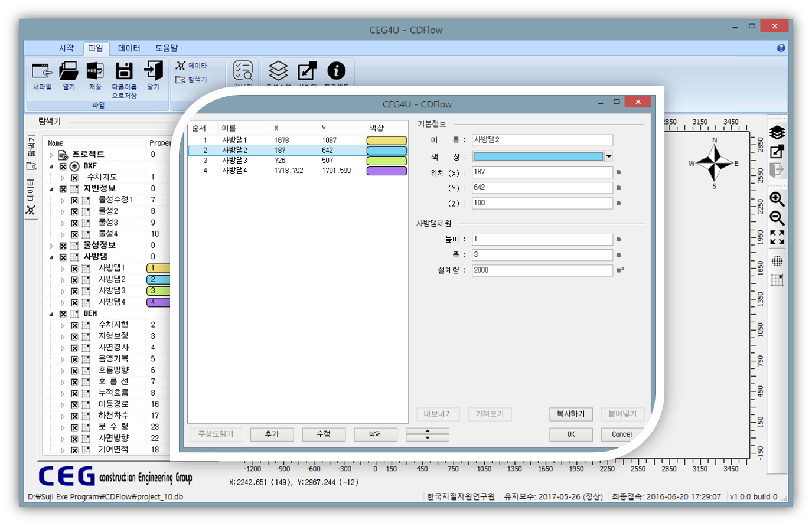
Task: Zoom in with the magnifier plus icon
Action: tap(777, 199)
